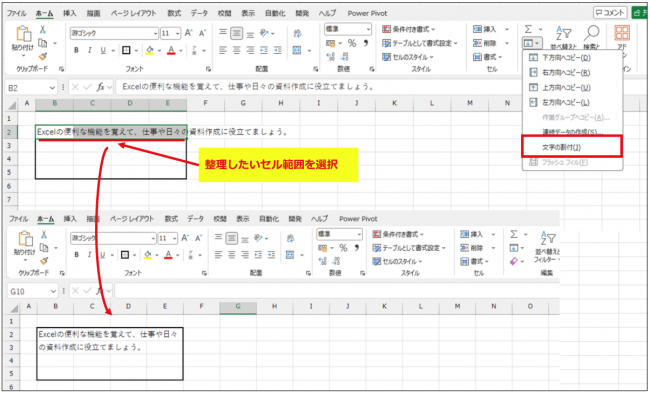Image resolution: width=650 pixels, height=393 pixels.
Task: Toggle Bold in upper Excel ribbon
Action: [76, 50]
